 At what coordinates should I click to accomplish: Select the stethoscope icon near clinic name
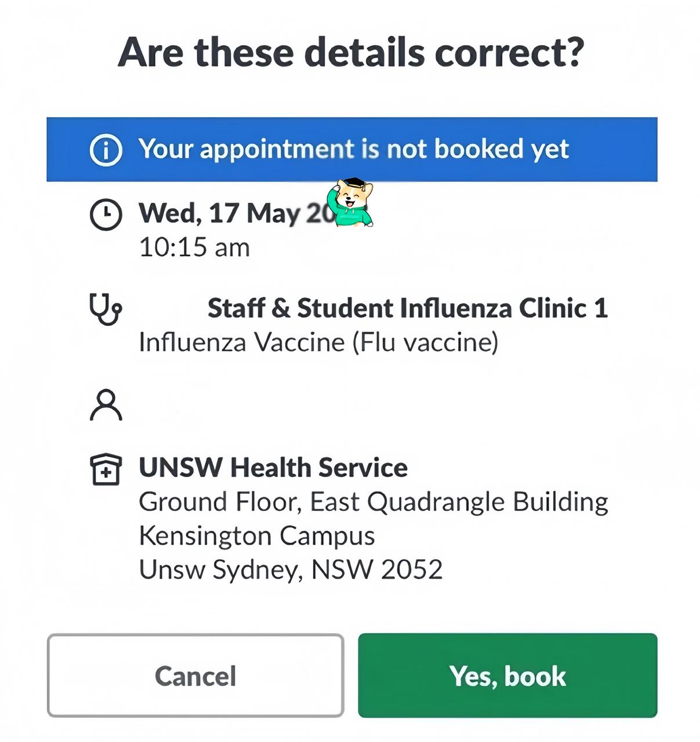click(x=106, y=309)
